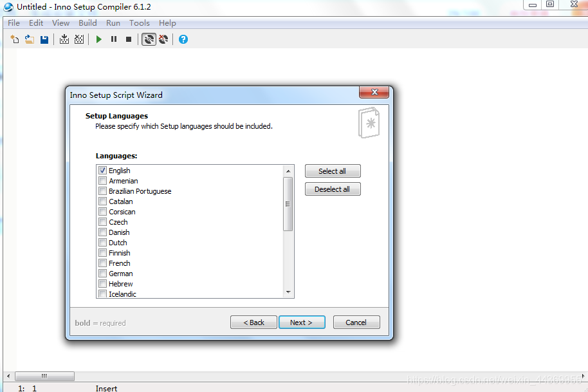Click the editor horizontal scrollbar thumb
The width and height of the screenshot is (588, 392).
pos(44,376)
